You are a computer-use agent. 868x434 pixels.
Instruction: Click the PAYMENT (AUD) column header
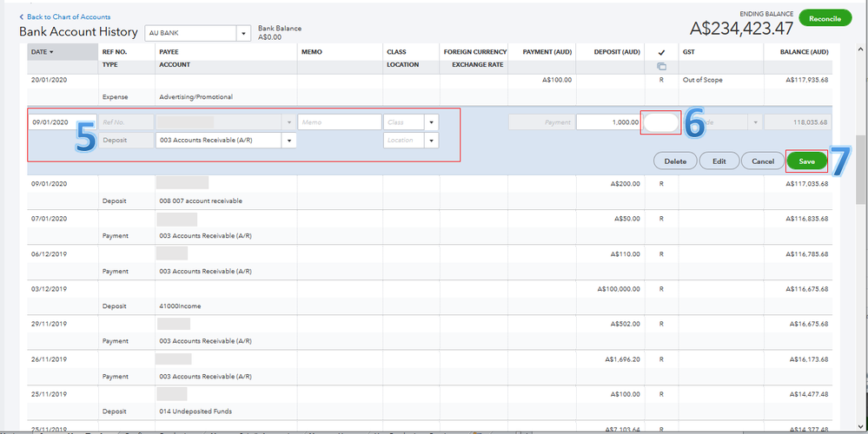click(x=547, y=52)
